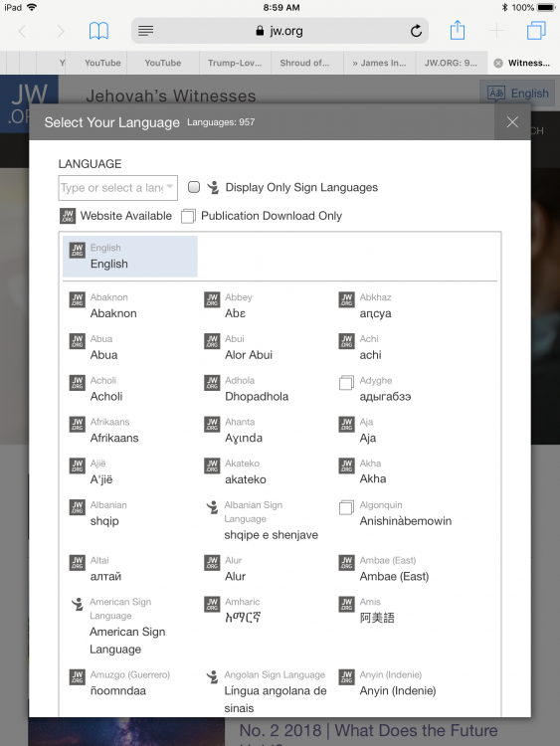Switch to the James In... tab

(x=379, y=63)
